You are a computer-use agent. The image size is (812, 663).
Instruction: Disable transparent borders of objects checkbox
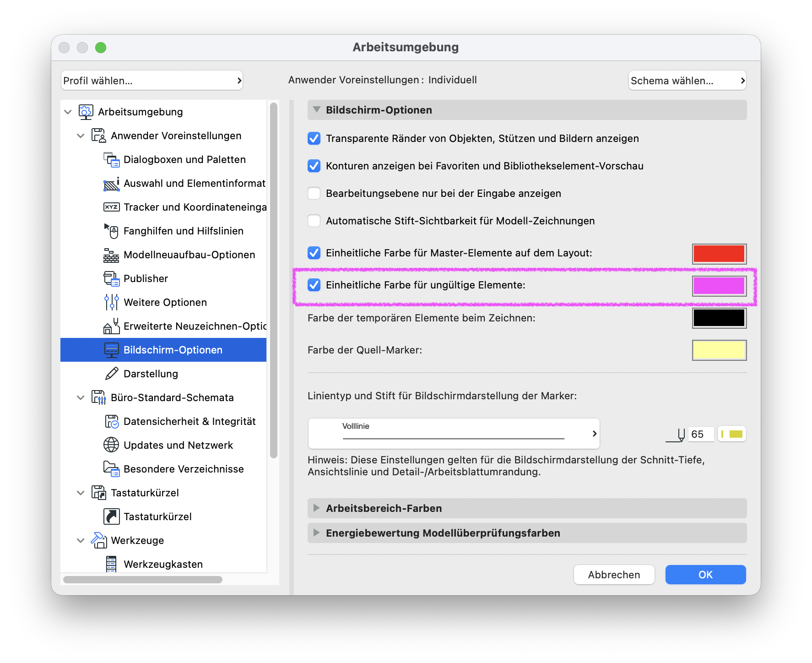click(314, 138)
